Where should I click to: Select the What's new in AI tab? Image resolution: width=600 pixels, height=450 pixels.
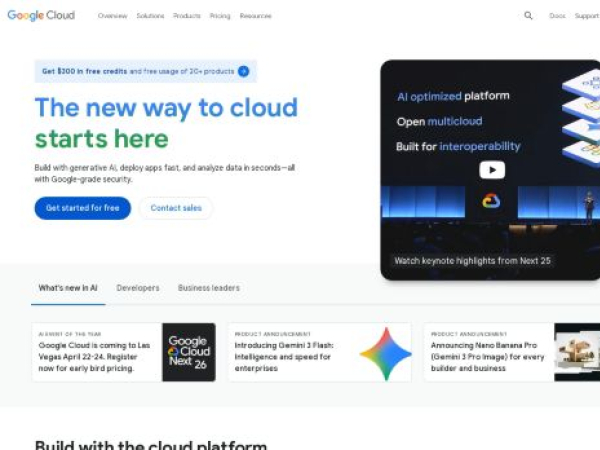[68, 288]
